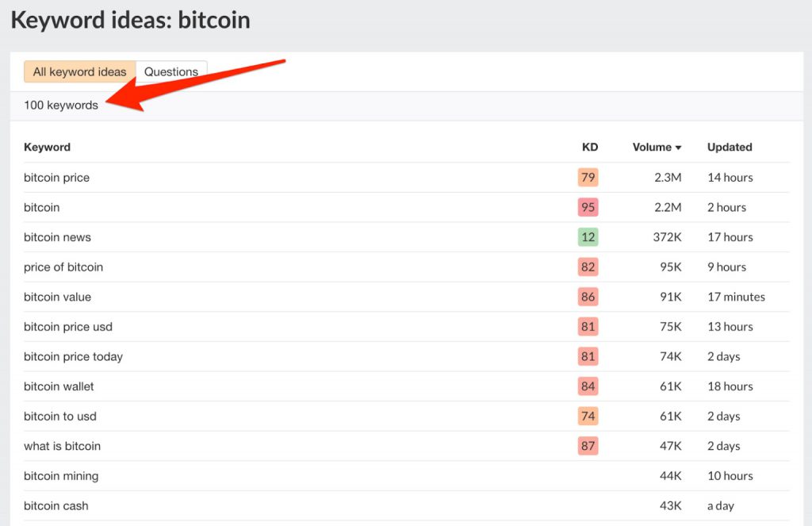Click the red KD badge 95

[588, 208]
